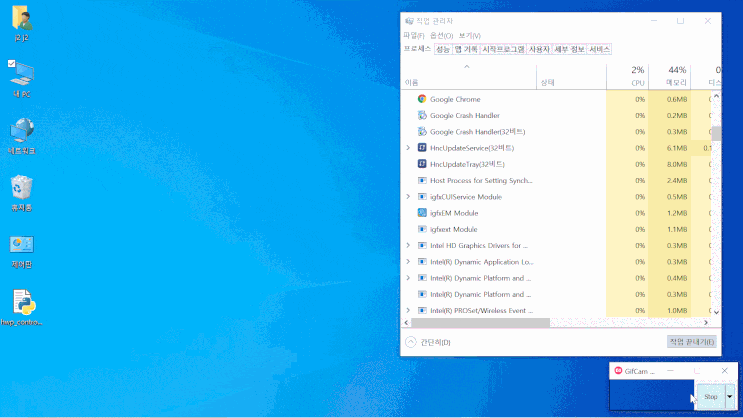The image size is (743, 418).
Task: Expand Intel(R) PROSet/Wireless Event process group
Action: [408, 310]
